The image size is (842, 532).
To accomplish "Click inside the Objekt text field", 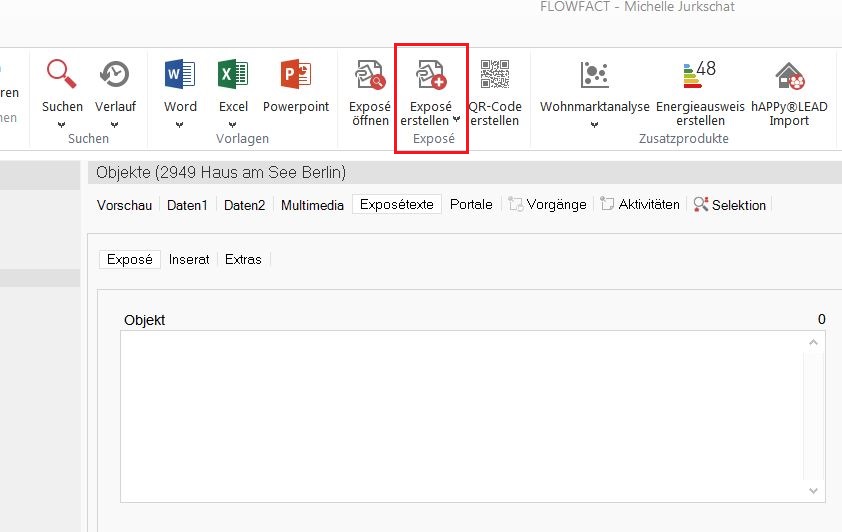I will coord(460,415).
